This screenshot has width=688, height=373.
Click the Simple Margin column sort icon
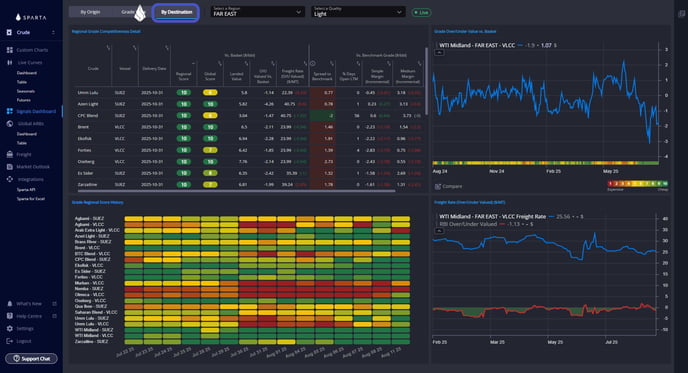pyautogui.click(x=389, y=64)
